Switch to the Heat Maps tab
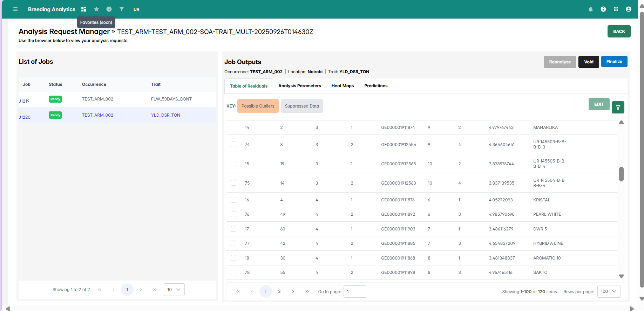 343,86
